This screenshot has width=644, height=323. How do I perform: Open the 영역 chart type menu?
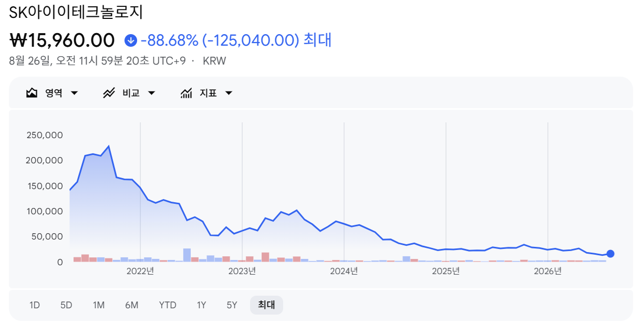point(52,93)
